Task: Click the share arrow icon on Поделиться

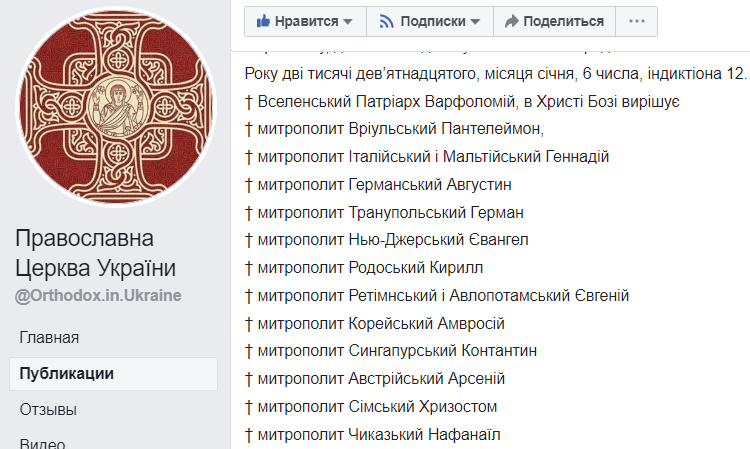Action: [x=511, y=21]
